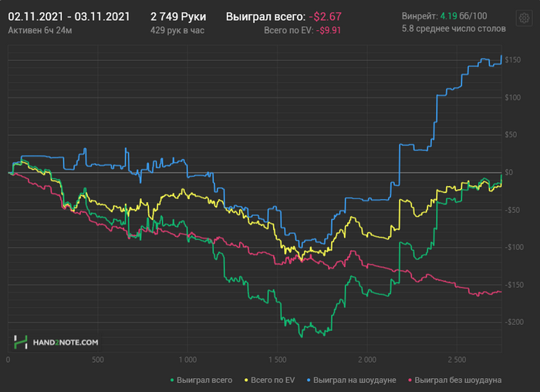Image resolution: width=540 pixels, height=392 pixels.
Task: Click the '-$100' y-axis label
Action: [515, 248]
